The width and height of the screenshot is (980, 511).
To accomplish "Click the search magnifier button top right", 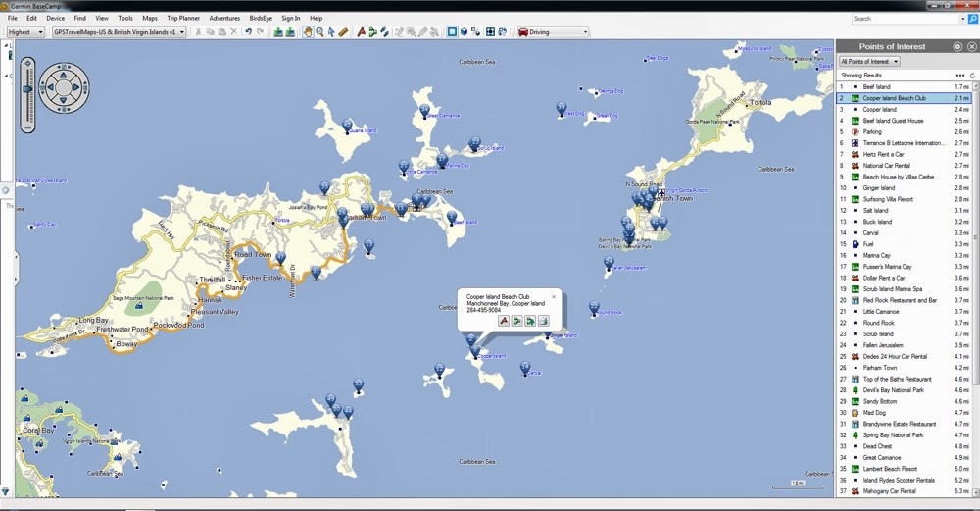I will pyautogui.click(x=972, y=19).
